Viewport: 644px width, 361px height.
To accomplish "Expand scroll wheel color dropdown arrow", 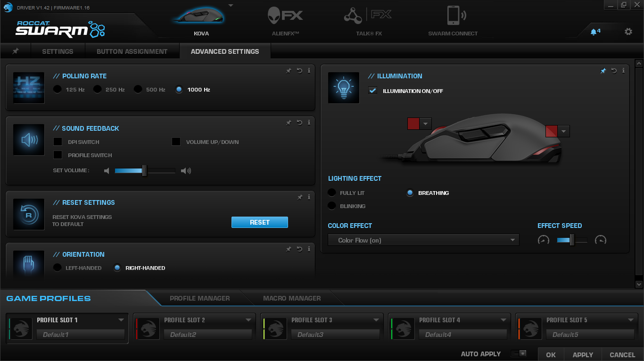I will (x=425, y=124).
